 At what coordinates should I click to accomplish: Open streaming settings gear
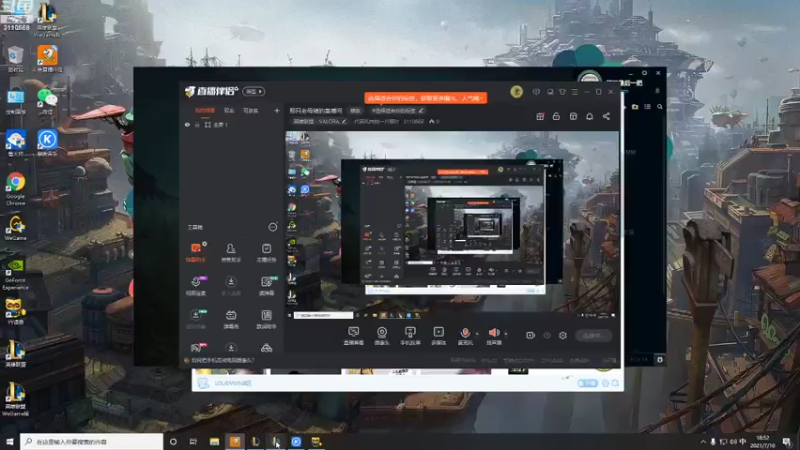(563, 335)
